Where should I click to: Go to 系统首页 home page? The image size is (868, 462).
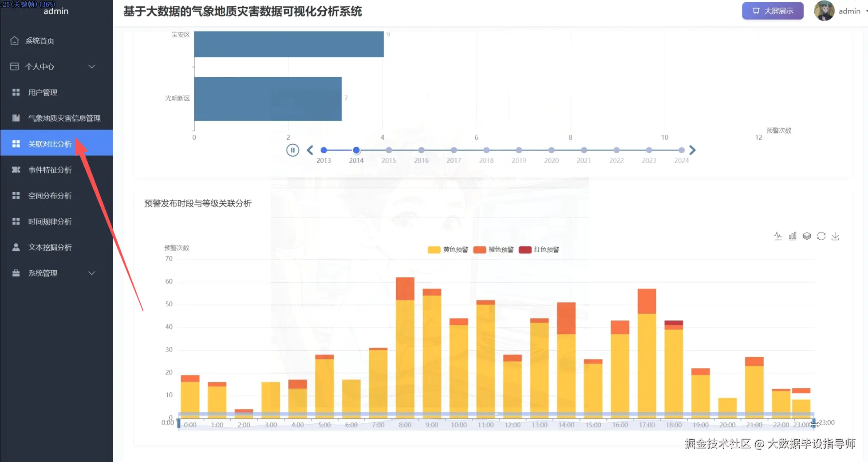click(40, 40)
